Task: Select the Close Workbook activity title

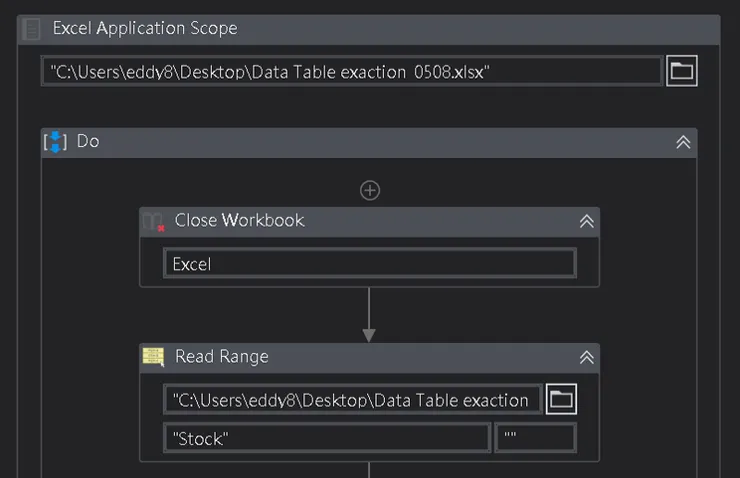Action: click(x=239, y=220)
